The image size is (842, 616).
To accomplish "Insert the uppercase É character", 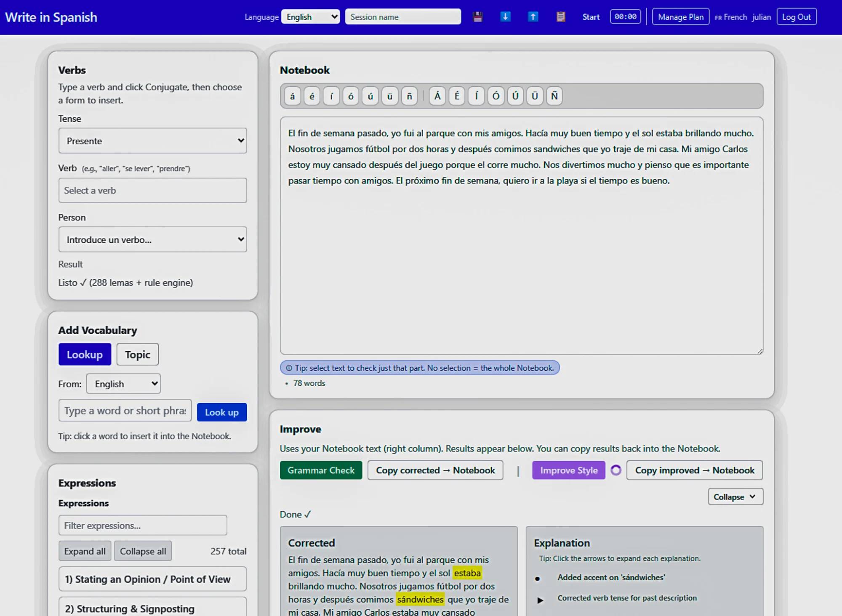I will (x=456, y=96).
